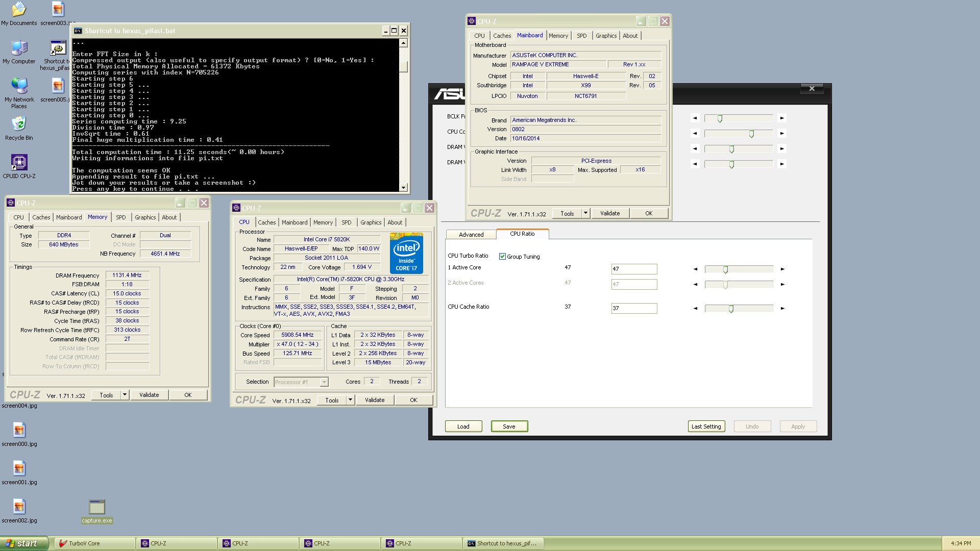Switch to Advanced tab in TurboV
Image resolution: width=980 pixels, height=551 pixels.
[x=471, y=235]
